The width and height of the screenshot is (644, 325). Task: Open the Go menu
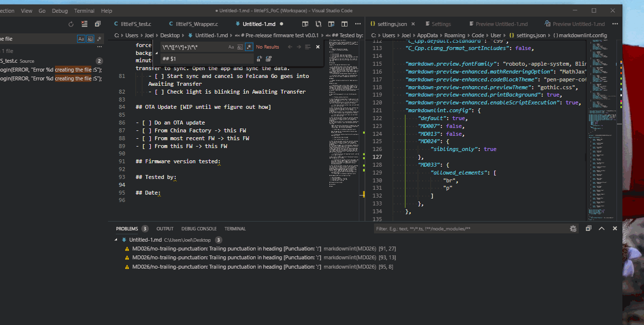click(42, 11)
